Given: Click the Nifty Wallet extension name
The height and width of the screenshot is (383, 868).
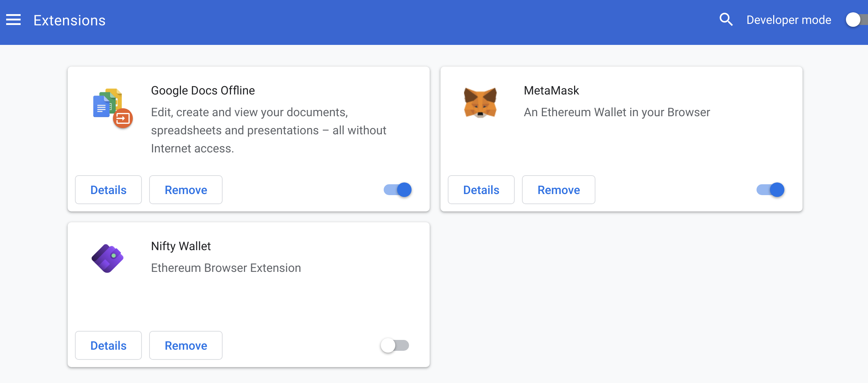Looking at the screenshot, I should coord(181,246).
